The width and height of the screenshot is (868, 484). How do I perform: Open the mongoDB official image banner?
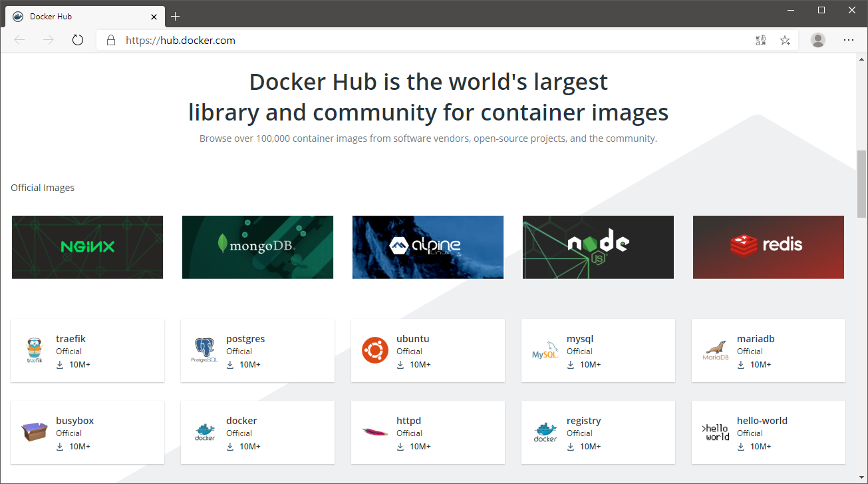click(x=257, y=247)
